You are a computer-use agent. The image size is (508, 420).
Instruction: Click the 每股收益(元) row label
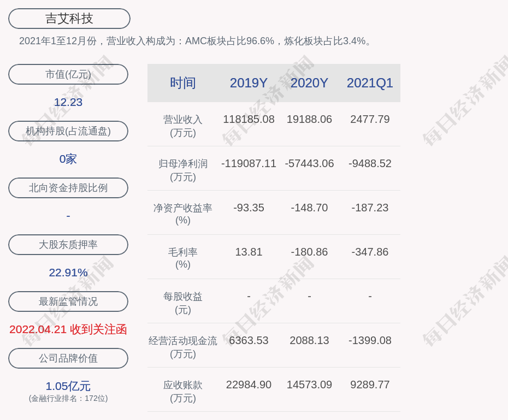(x=183, y=303)
